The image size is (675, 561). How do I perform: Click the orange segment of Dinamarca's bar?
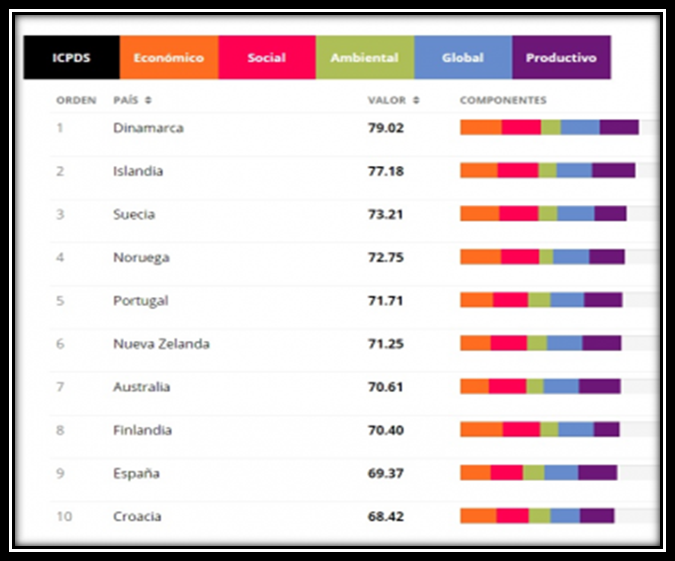tap(480, 127)
